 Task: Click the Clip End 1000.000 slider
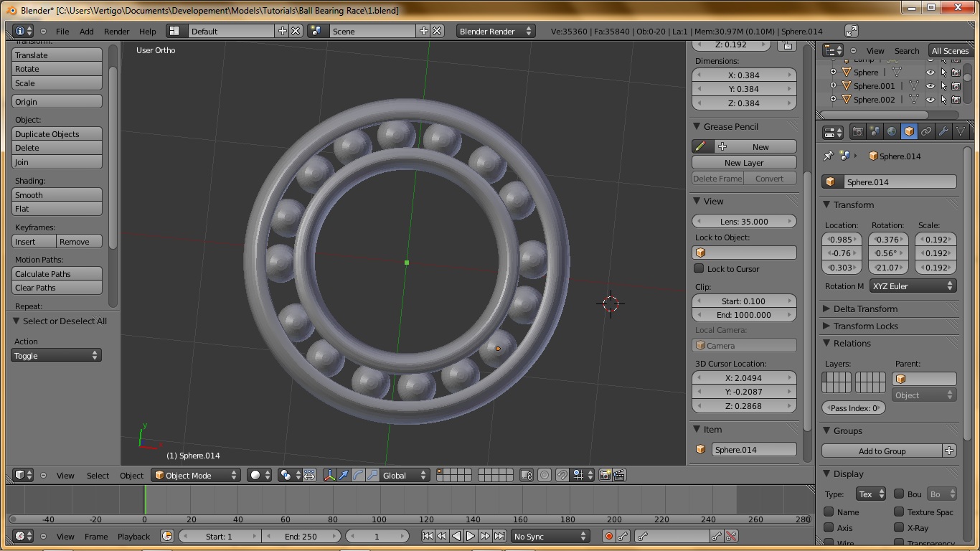744,315
